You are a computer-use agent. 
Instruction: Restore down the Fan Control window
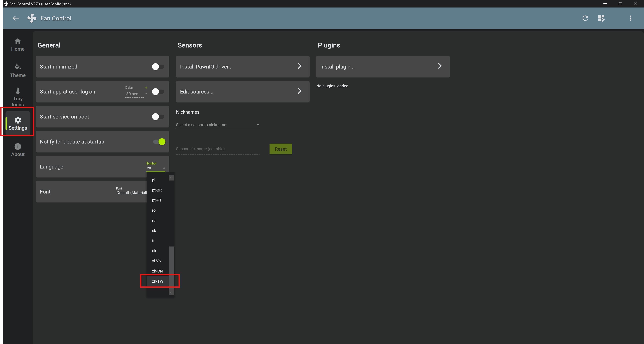[x=620, y=3]
